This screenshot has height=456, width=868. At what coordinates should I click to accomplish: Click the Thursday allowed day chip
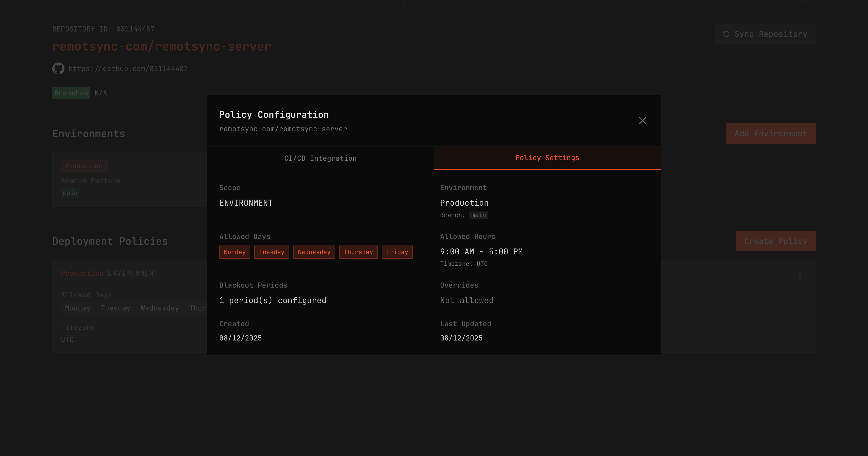358,252
